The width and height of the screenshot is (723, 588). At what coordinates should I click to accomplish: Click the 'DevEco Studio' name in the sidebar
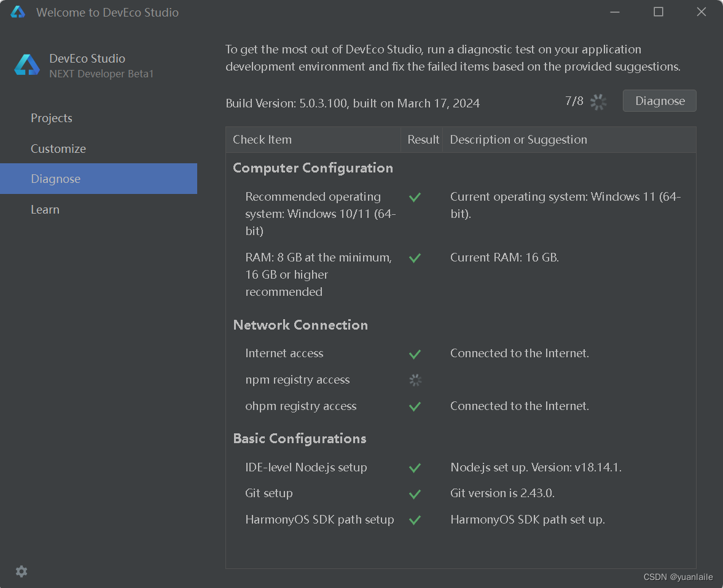point(87,58)
